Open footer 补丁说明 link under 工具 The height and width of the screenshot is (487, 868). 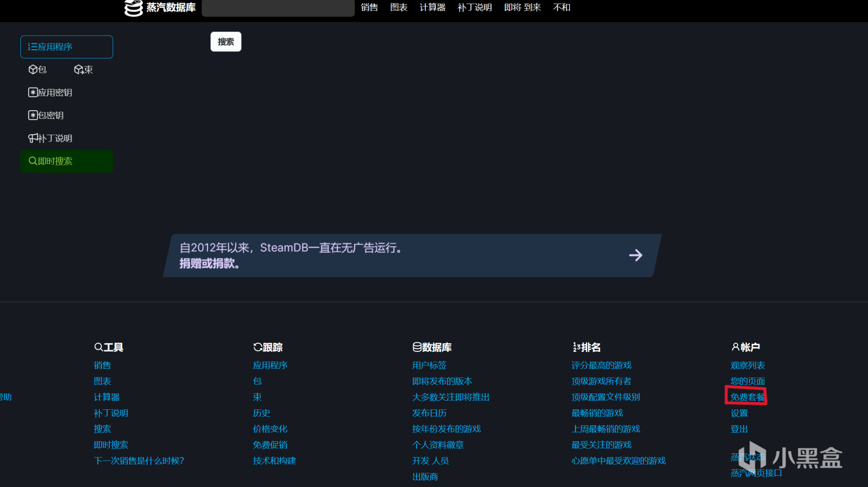(111, 413)
